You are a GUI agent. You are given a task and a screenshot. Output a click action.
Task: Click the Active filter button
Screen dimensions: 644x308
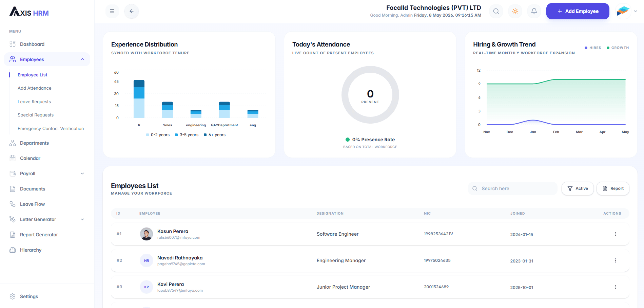(x=578, y=188)
